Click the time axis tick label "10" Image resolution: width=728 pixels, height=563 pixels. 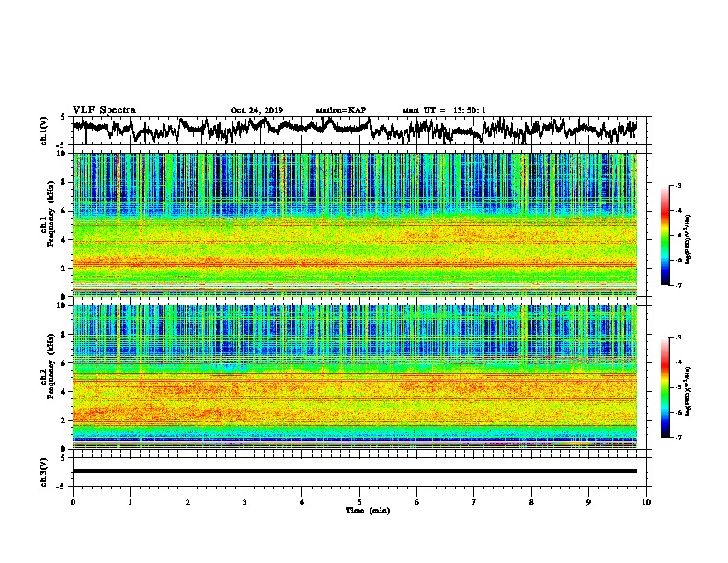(646, 502)
